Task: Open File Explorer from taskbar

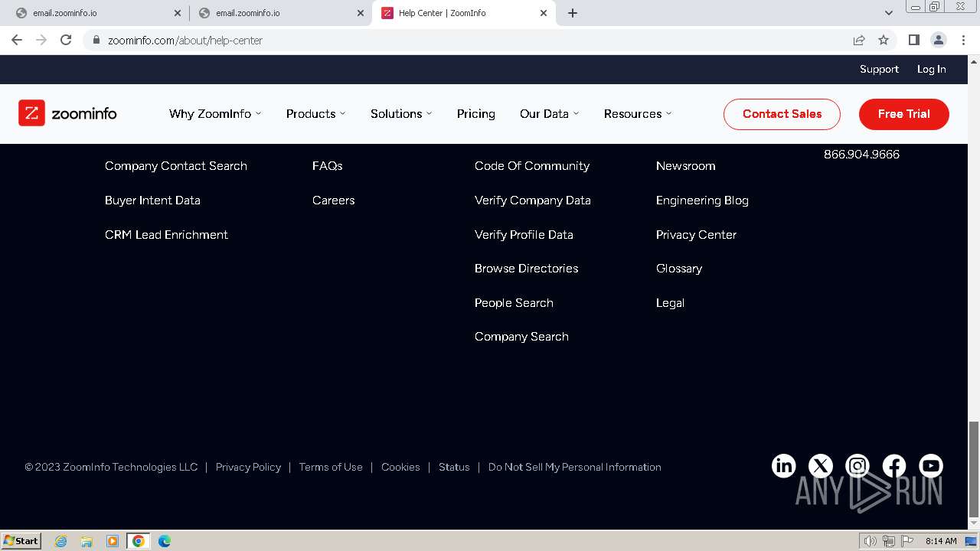Action: (87, 541)
